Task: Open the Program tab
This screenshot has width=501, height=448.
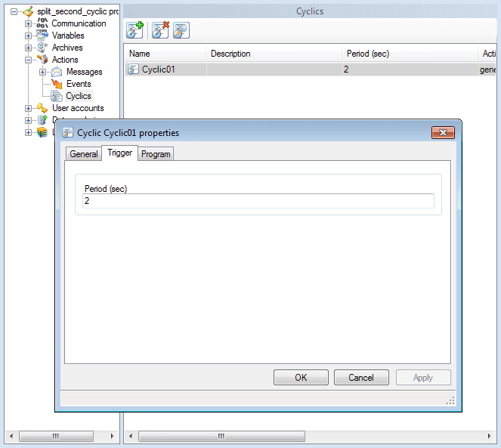Action: click(156, 154)
